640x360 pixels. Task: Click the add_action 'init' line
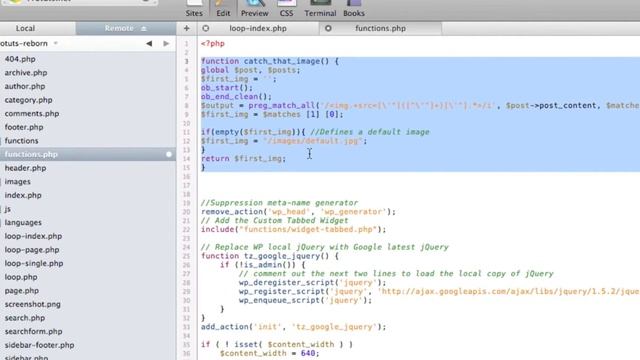293,327
